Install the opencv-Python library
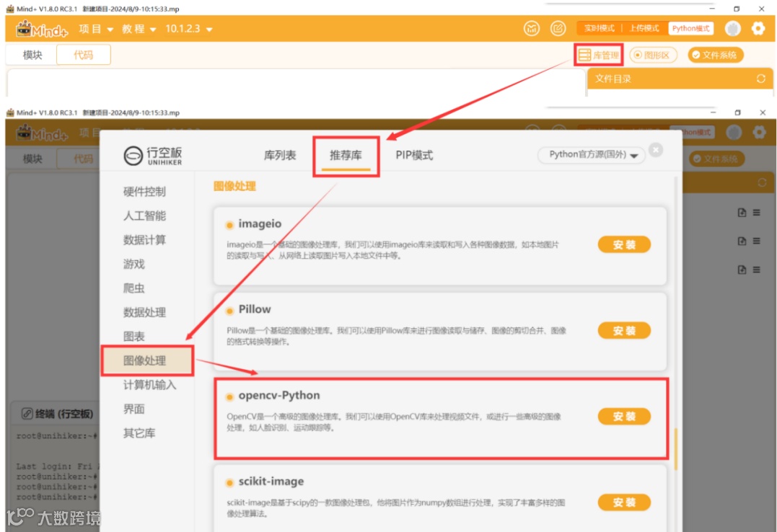This screenshot has width=777, height=532. point(624,417)
